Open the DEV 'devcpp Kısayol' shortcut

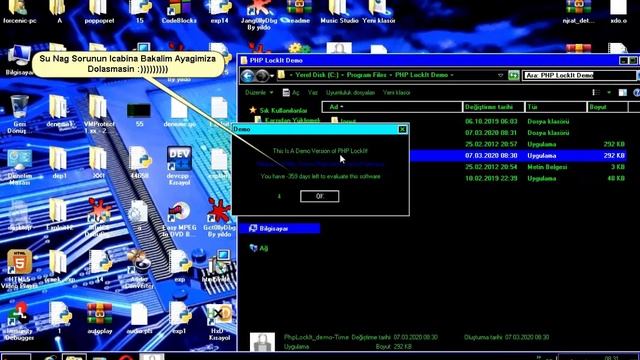point(179,166)
